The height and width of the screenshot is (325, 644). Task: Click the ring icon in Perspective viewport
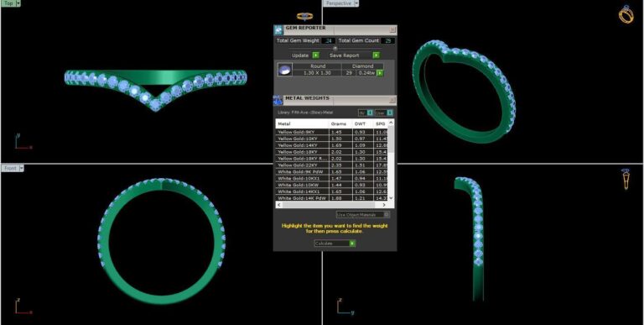(626, 14)
